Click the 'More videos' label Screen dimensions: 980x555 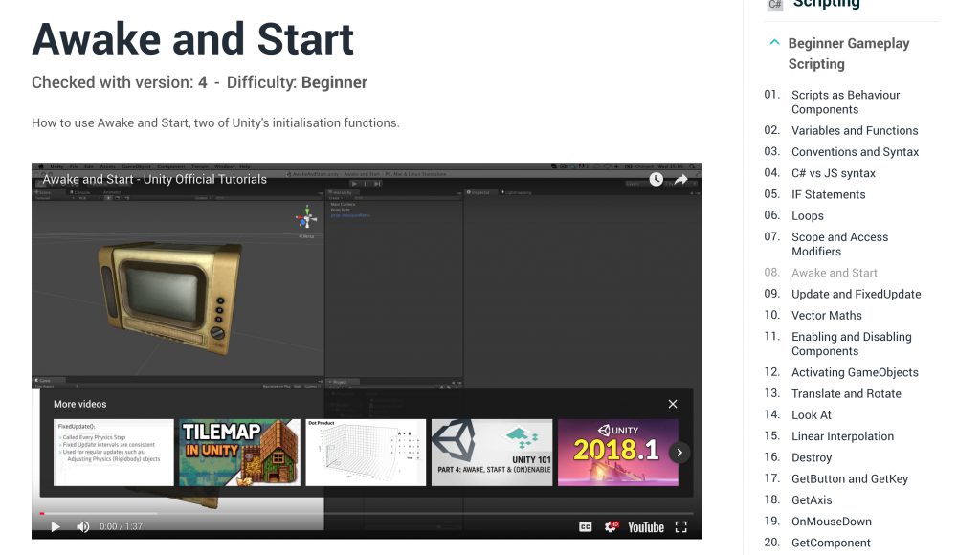click(80, 404)
